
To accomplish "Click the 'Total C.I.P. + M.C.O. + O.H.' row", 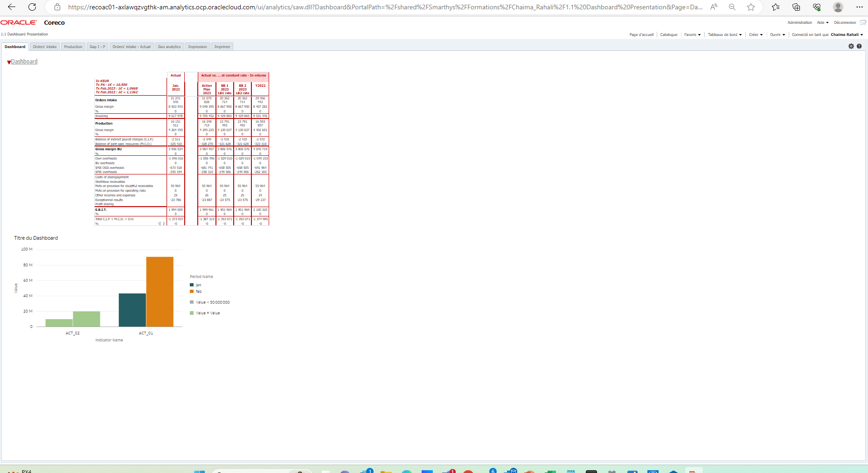I will point(114,219).
